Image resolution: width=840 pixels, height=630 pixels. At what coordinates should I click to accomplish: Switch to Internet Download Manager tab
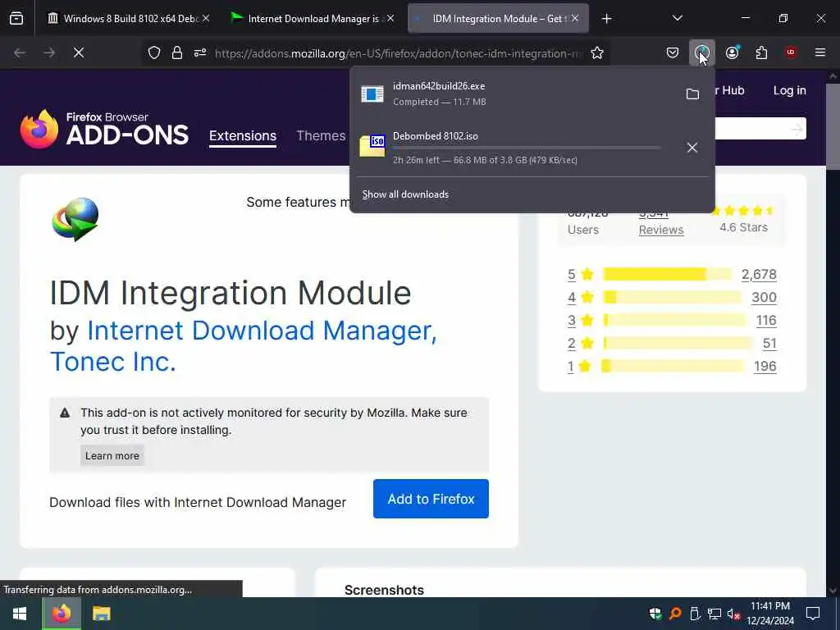click(313, 19)
